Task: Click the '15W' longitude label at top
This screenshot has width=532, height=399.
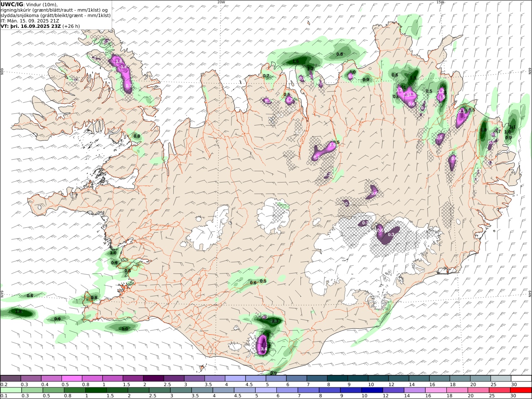Action: pos(440,2)
